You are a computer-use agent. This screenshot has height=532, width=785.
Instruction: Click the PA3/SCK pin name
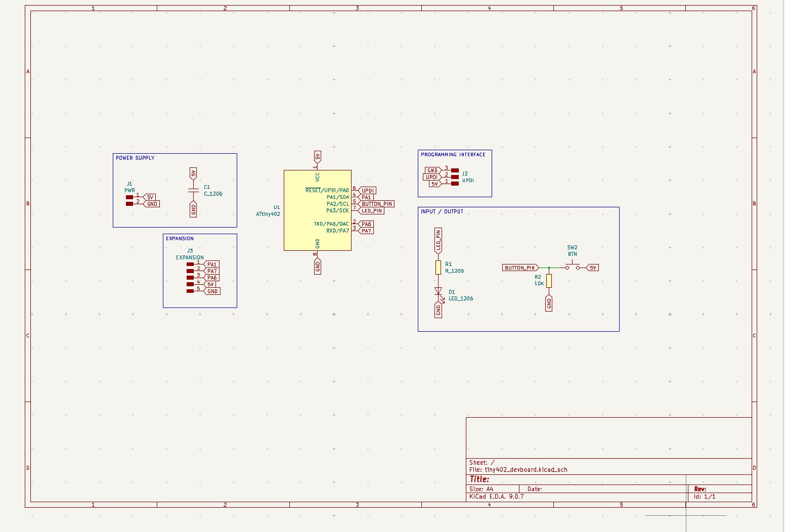coord(338,210)
